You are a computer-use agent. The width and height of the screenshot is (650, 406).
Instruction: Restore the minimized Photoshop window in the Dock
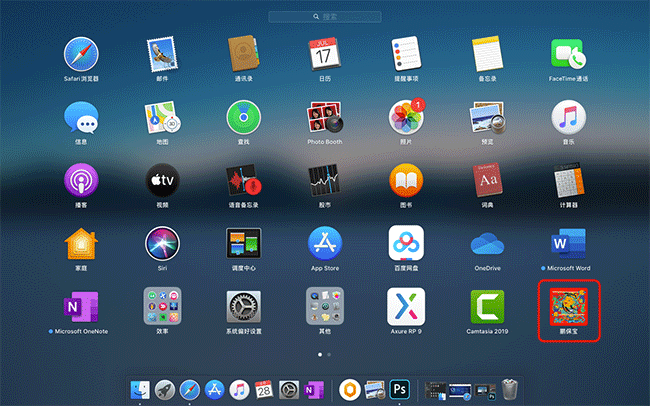click(485, 391)
